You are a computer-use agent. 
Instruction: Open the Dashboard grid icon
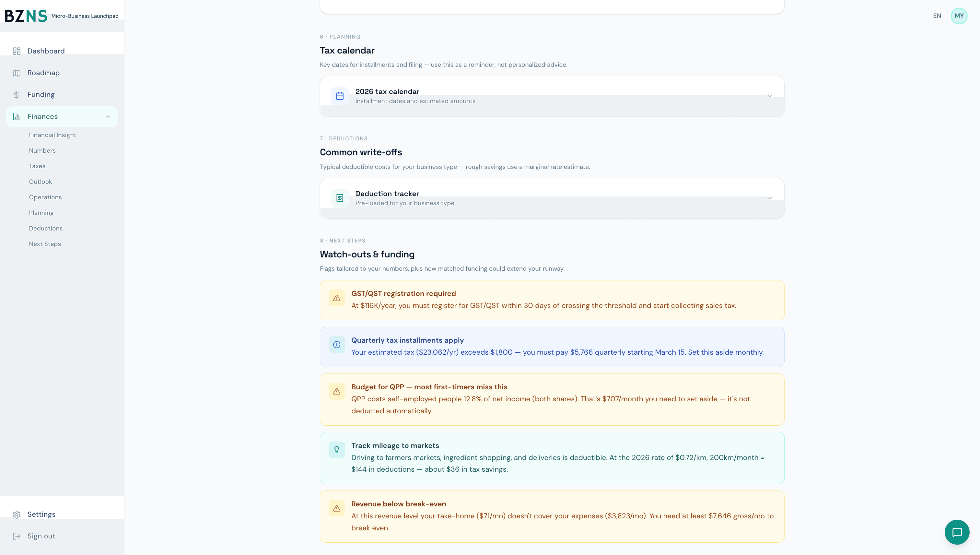click(17, 51)
